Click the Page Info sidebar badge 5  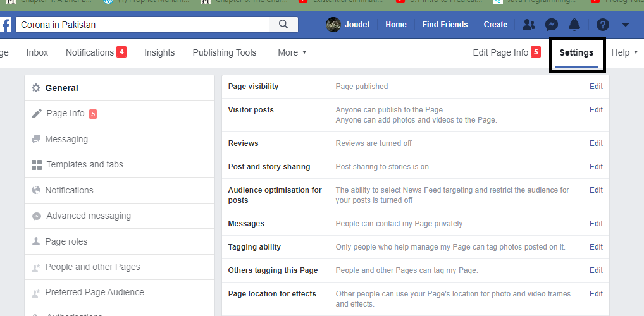point(93,114)
